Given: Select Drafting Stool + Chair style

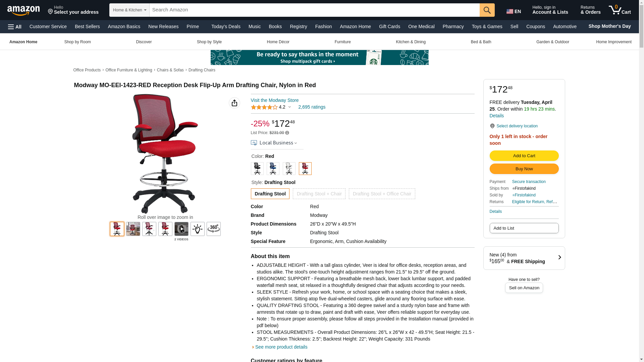Looking at the screenshot, I should point(319,194).
